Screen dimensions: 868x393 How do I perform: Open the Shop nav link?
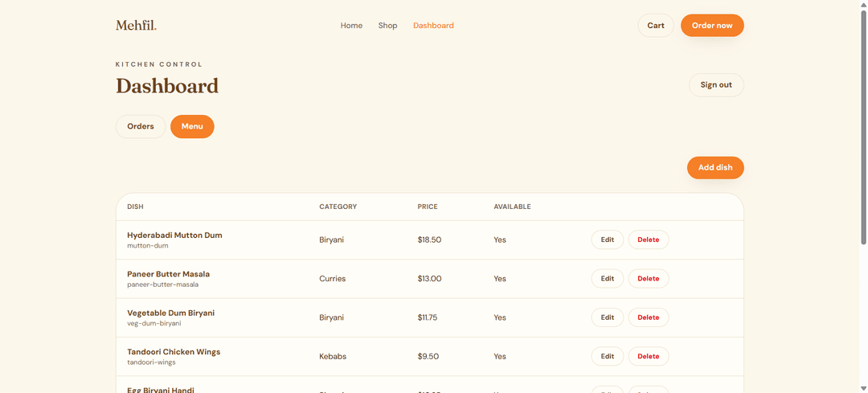(387, 26)
